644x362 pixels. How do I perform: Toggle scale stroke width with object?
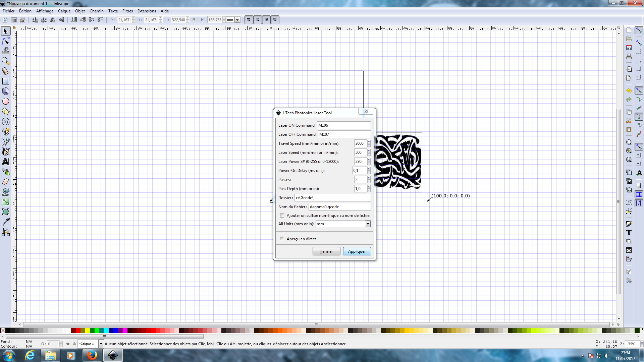[249, 20]
